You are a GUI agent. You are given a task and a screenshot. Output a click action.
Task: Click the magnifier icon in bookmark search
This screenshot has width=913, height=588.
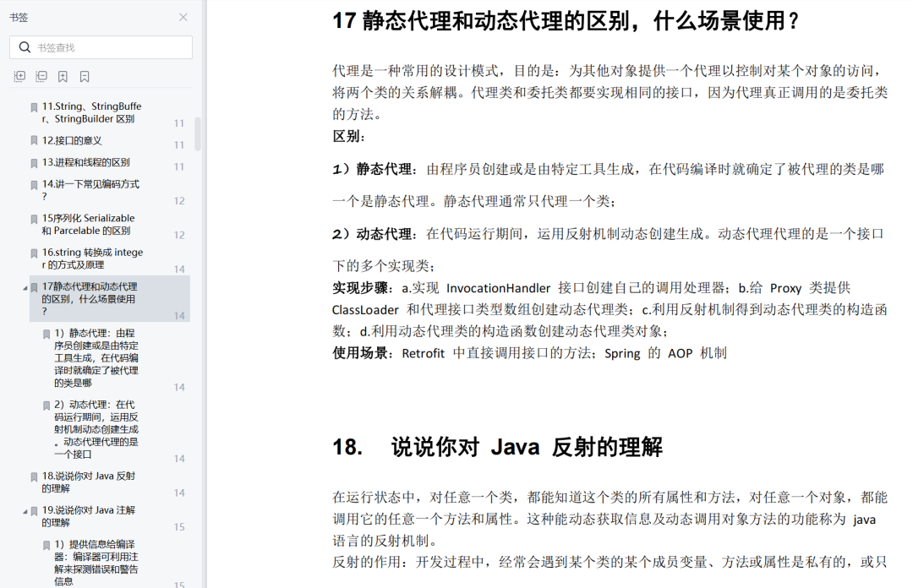coord(25,47)
